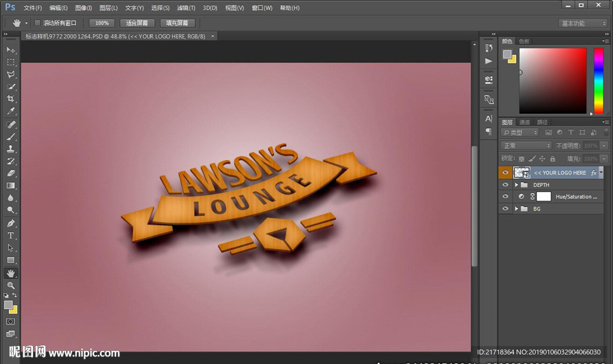613x364 pixels.
Task: Enable the 滚动所有窗口 checkbox
Action: [x=38, y=23]
